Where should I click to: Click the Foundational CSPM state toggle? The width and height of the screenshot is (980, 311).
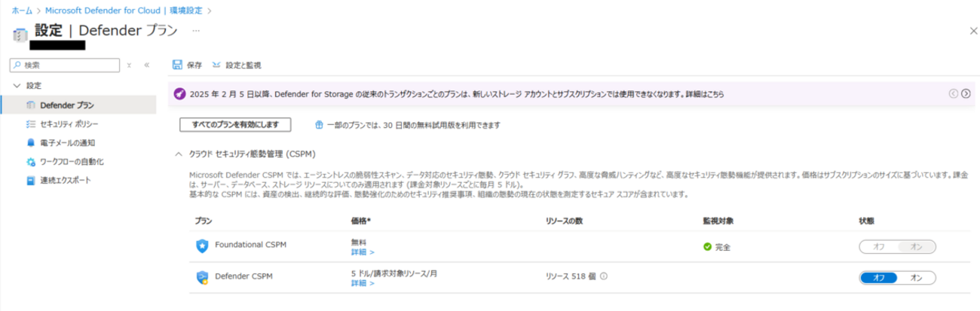(x=897, y=246)
